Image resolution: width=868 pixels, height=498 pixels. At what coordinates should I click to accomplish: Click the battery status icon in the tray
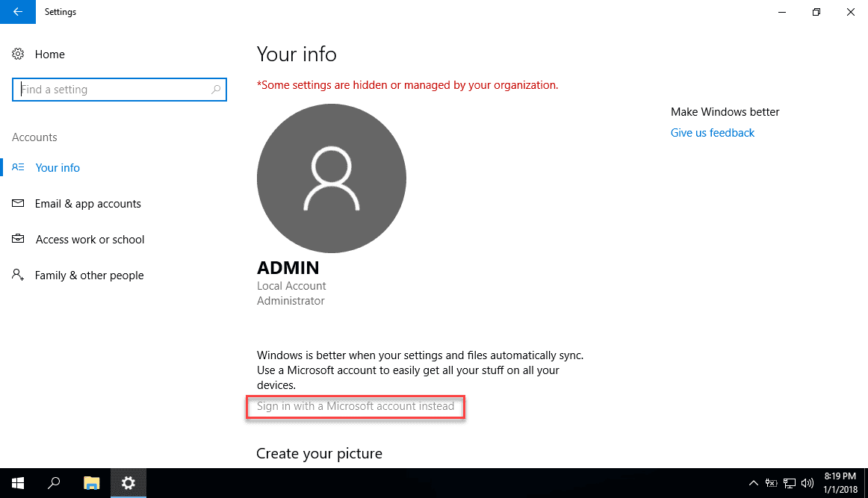[x=772, y=483]
